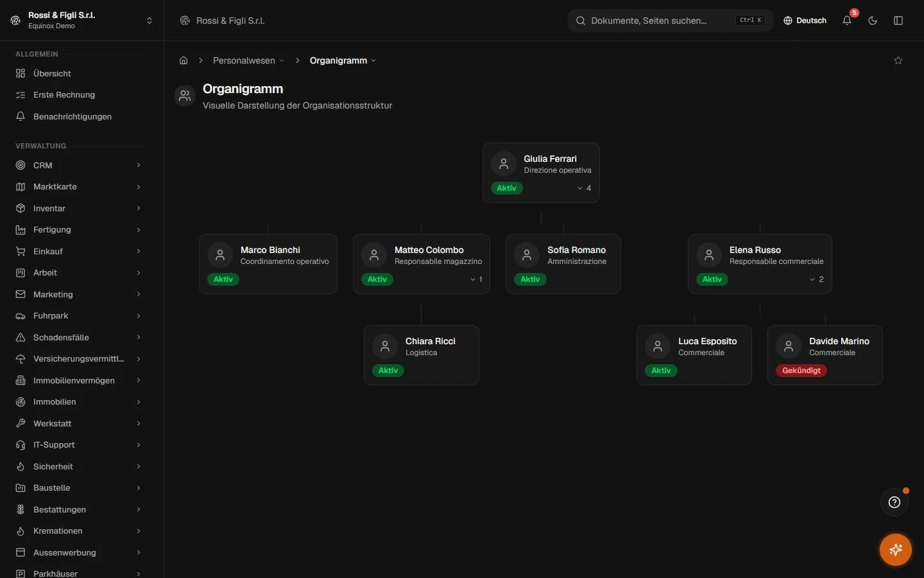Viewport: 924px width, 578px height.
Task: Collapse Giulia Ferrari's 4 subordinates
Action: pyautogui.click(x=584, y=188)
